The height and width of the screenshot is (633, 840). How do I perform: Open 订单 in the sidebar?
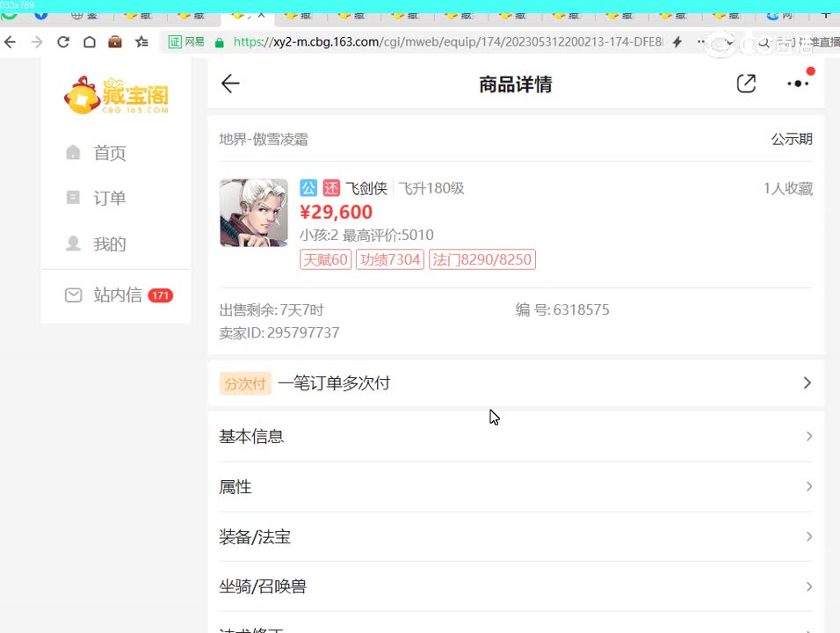tap(109, 199)
